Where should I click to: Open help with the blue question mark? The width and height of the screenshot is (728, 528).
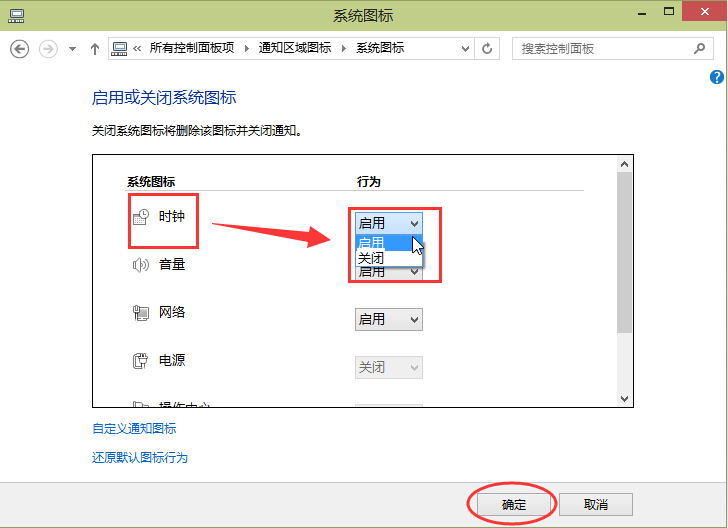tap(716, 77)
